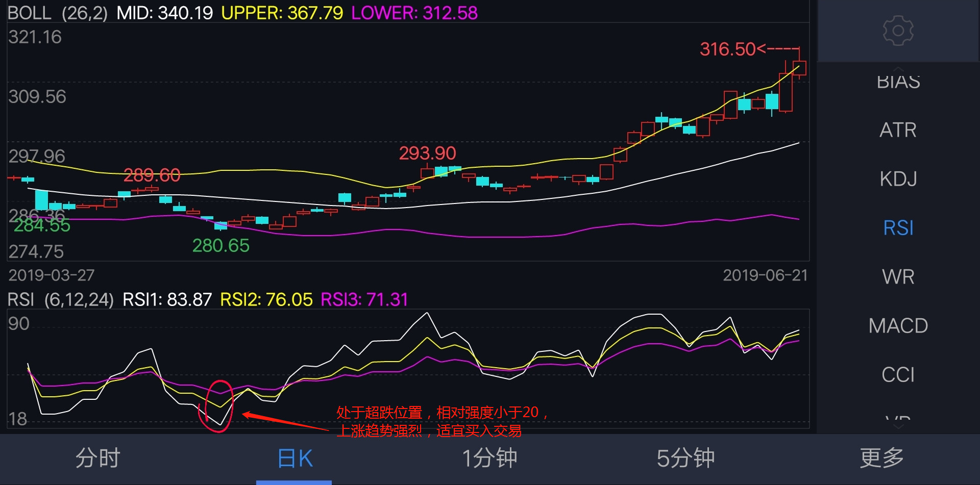The width and height of the screenshot is (980, 485).
Task: Switch to the MACD indicator
Action: (x=897, y=325)
